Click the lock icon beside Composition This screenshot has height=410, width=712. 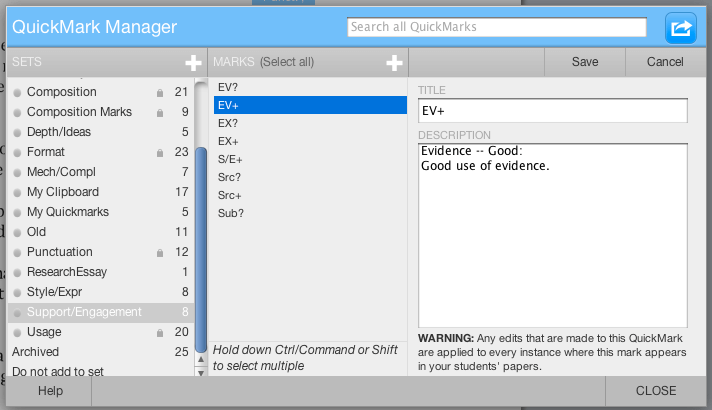(159, 92)
